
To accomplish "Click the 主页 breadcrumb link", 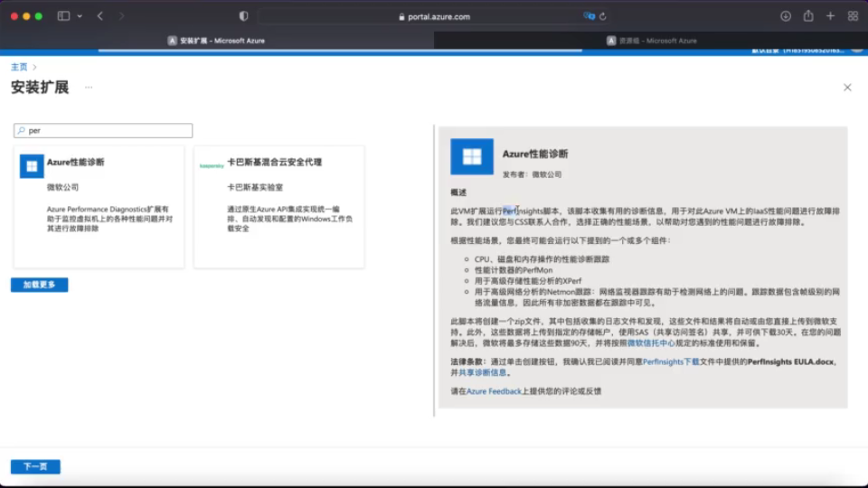I will (19, 67).
